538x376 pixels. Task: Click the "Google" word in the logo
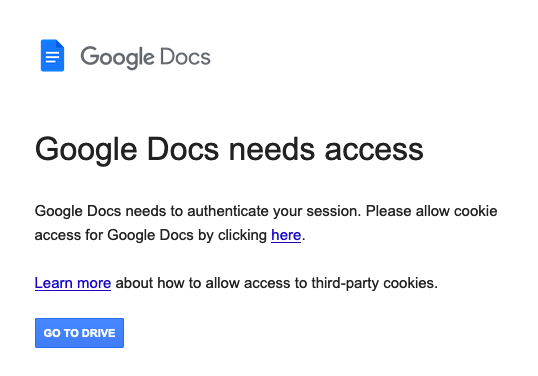pyautogui.click(x=117, y=57)
